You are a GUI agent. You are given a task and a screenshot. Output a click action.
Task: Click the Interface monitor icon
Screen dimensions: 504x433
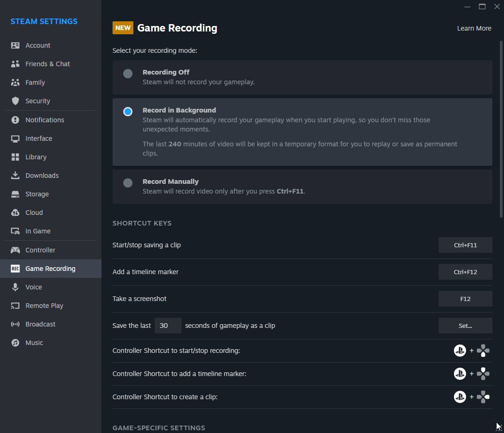[15, 138]
